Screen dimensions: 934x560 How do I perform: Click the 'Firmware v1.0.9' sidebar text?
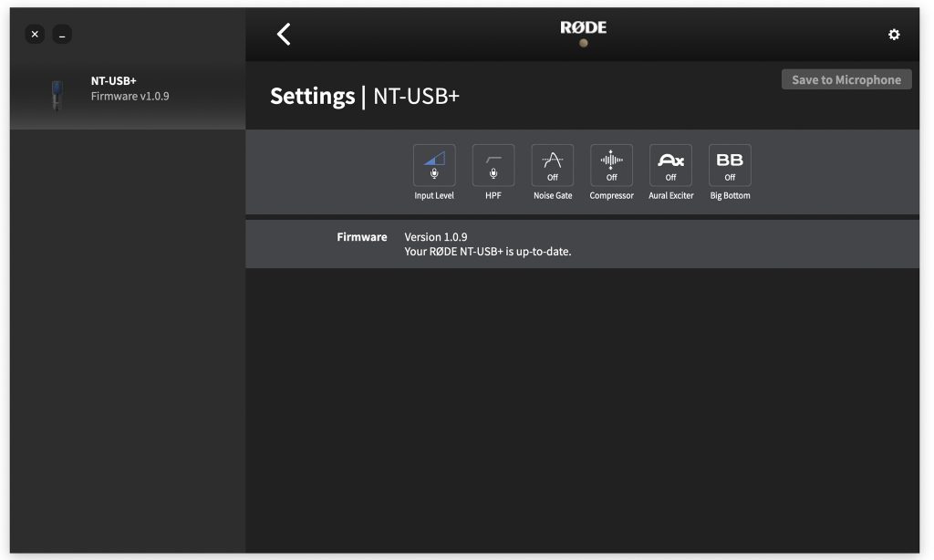click(x=130, y=96)
